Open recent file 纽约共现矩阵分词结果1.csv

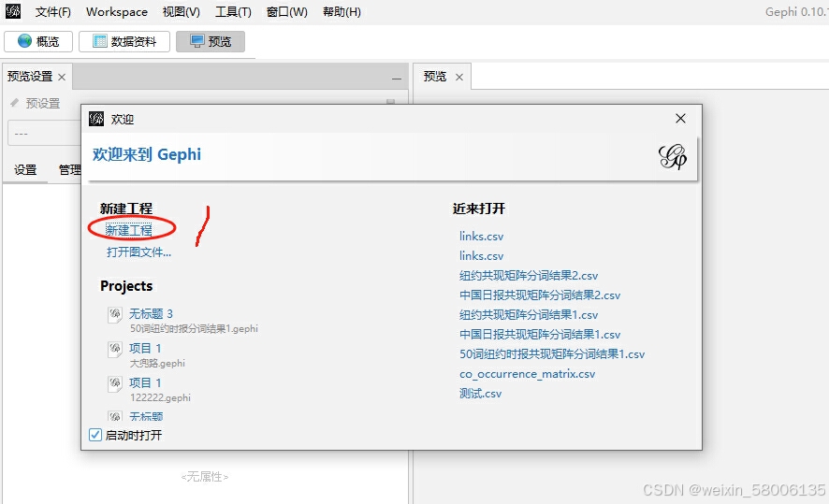coord(529,315)
